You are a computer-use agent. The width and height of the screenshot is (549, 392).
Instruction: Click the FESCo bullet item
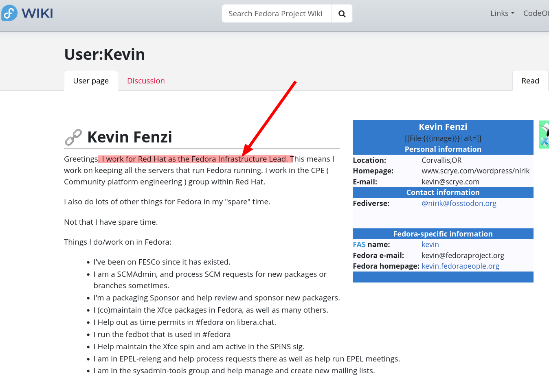(x=162, y=262)
